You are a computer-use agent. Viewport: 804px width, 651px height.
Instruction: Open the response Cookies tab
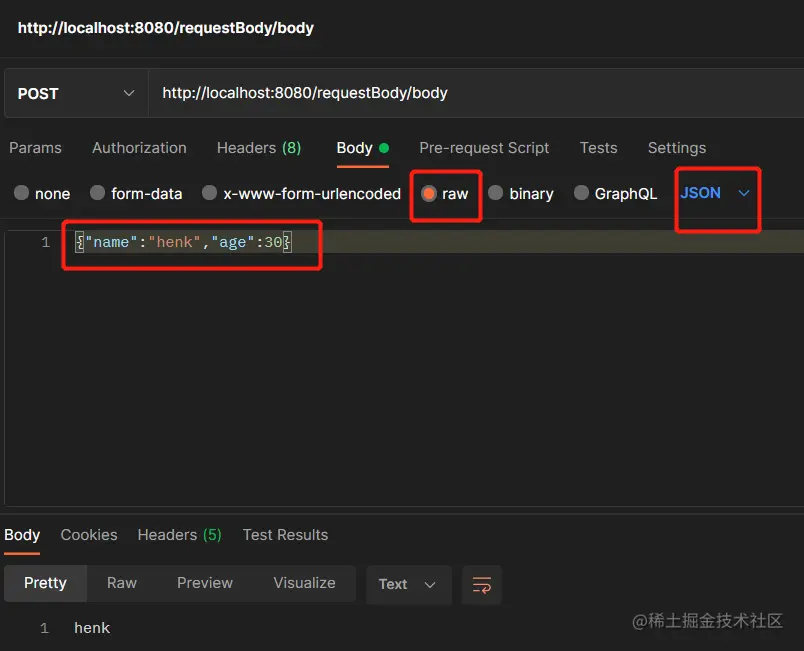pos(89,535)
